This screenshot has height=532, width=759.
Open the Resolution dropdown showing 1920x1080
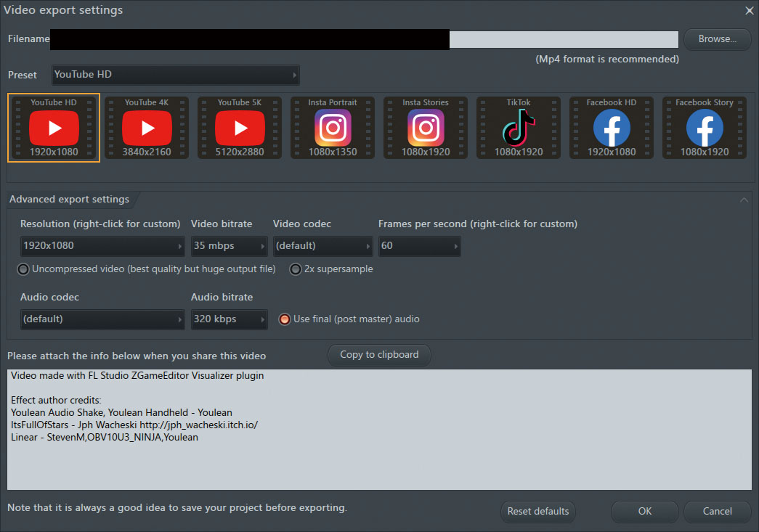click(102, 246)
